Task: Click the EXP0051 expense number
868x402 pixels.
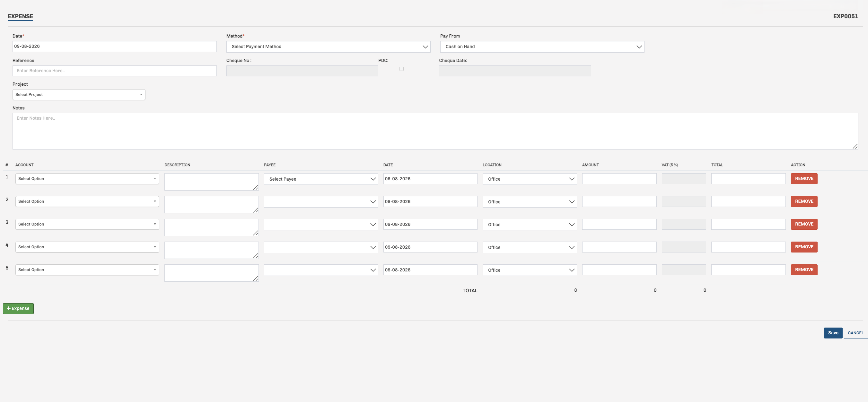Action: (x=846, y=16)
